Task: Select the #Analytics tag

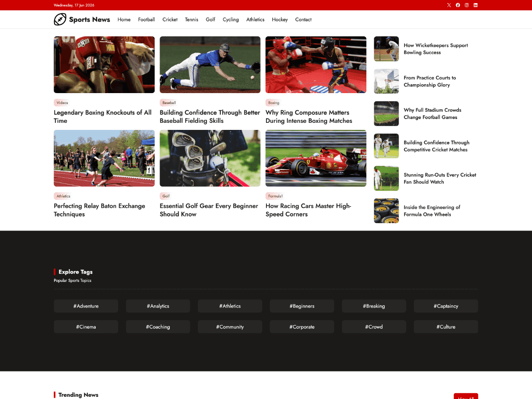Action: pos(158,306)
